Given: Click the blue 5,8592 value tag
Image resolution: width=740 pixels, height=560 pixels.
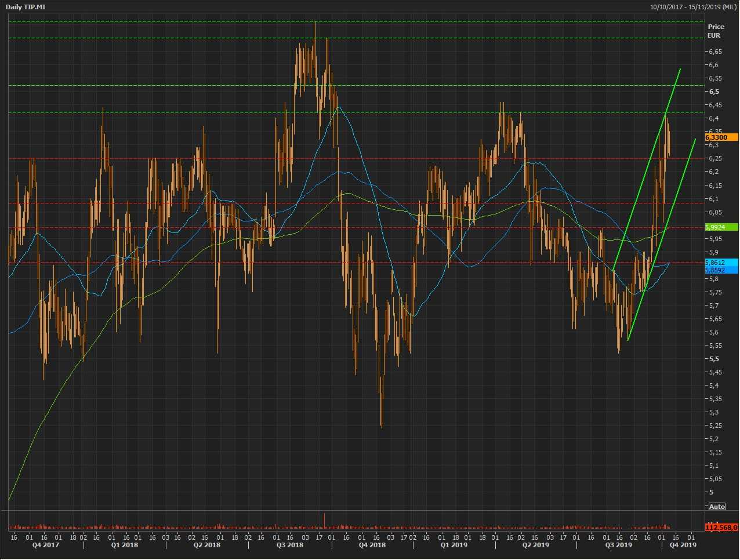Looking at the screenshot, I should 721,270.
